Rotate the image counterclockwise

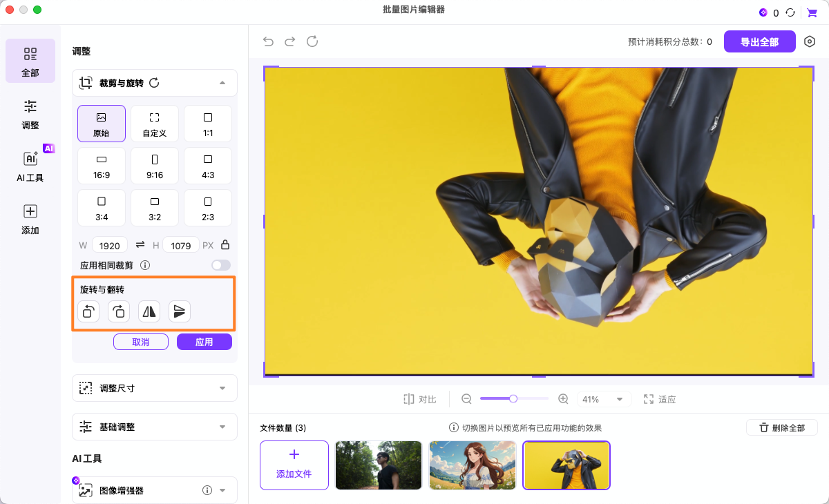tap(88, 311)
